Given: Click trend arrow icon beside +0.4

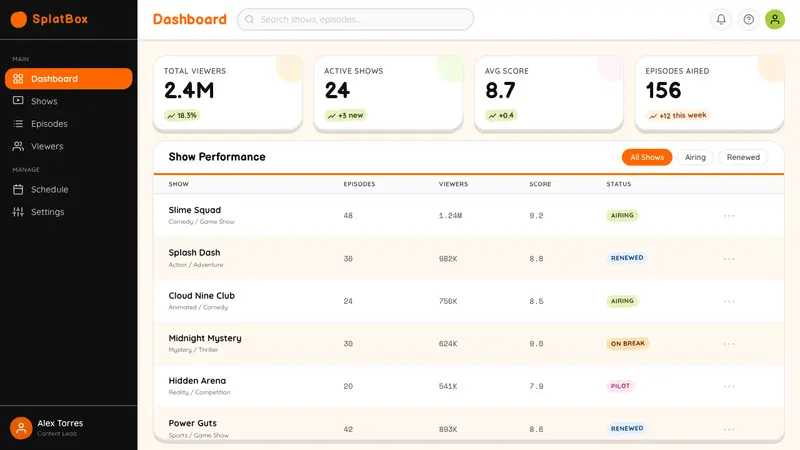Looking at the screenshot, I should click(x=492, y=116).
